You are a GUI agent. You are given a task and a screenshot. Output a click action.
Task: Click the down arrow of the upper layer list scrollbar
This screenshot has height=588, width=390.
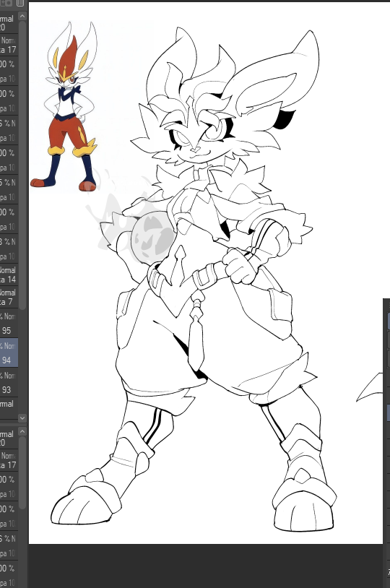[x=22, y=418]
